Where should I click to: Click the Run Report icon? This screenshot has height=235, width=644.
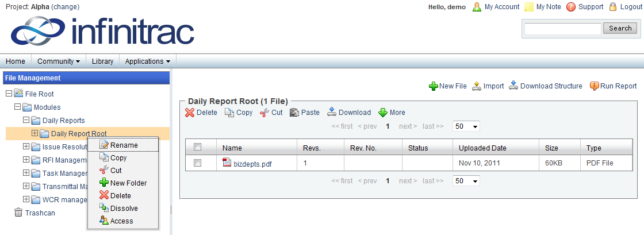click(x=595, y=86)
